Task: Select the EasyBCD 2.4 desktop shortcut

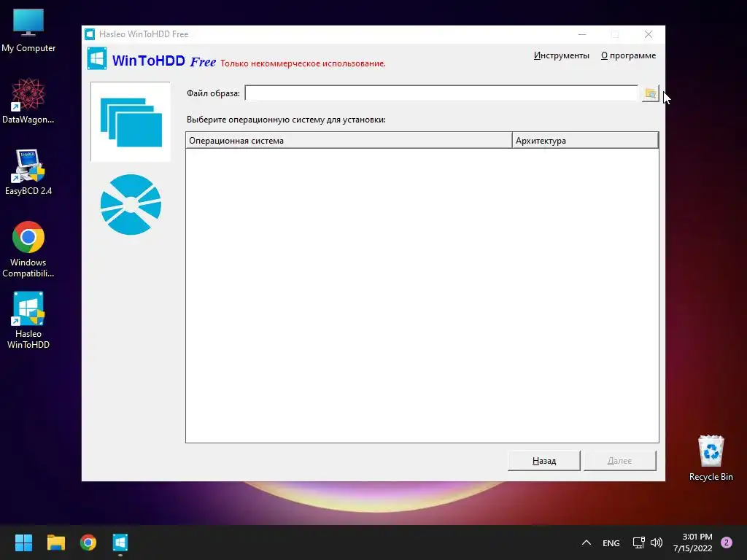Action: point(28,172)
